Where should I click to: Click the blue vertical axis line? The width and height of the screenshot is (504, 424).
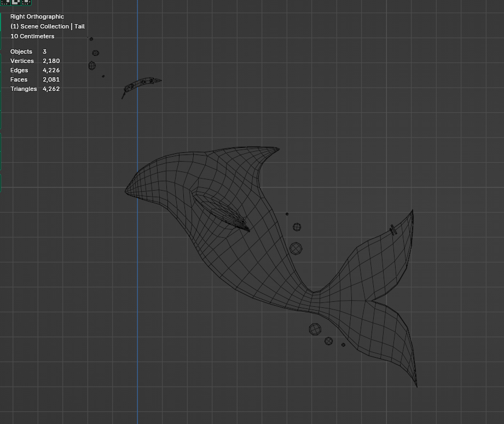(137, 274)
